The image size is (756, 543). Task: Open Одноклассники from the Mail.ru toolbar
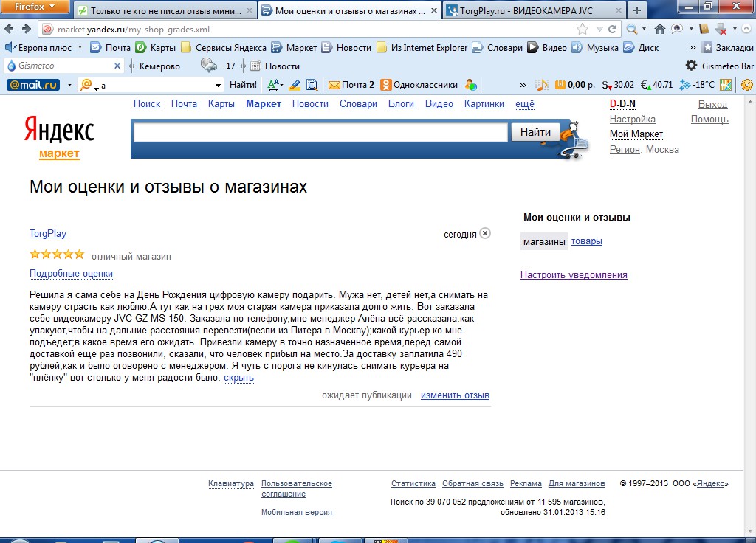419,85
